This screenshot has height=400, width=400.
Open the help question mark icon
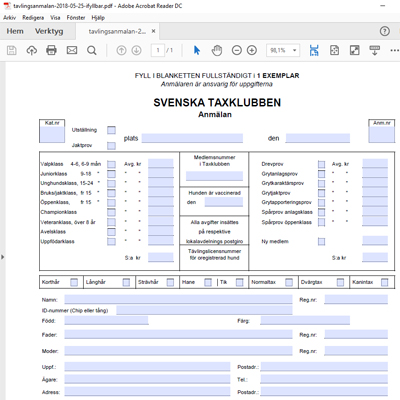(385, 31)
